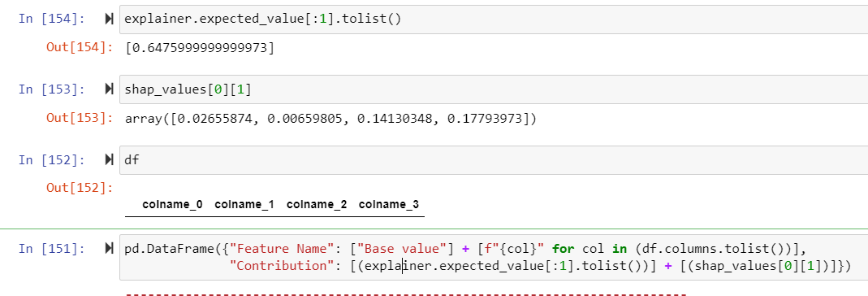Run cell 154 using its run icon
The image size is (868, 296).
point(109,20)
